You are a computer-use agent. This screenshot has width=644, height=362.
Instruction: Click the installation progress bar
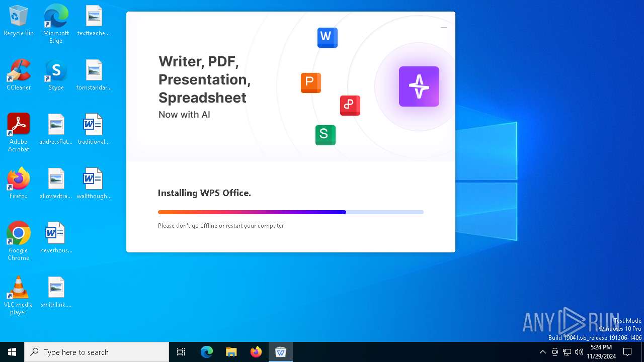[x=291, y=212]
